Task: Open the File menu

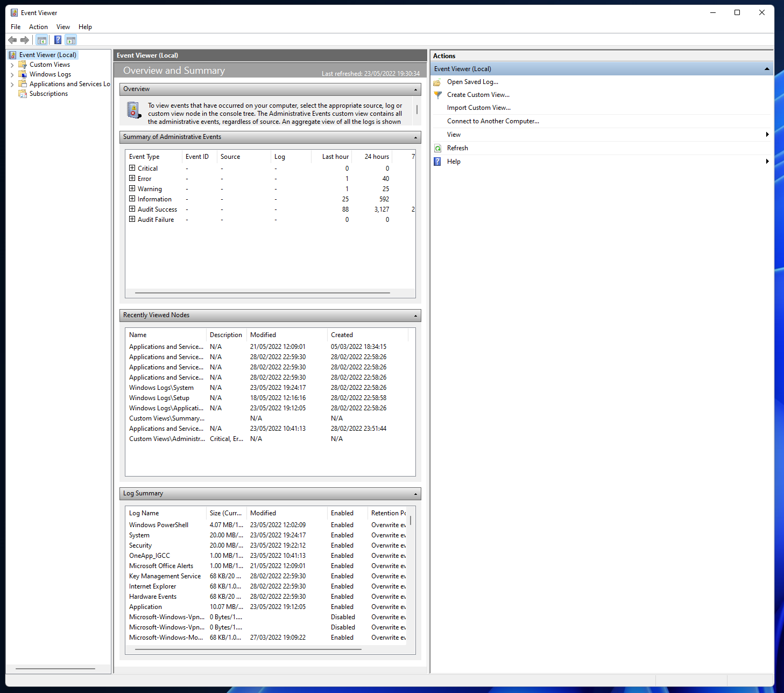Action: click(16, 27)
